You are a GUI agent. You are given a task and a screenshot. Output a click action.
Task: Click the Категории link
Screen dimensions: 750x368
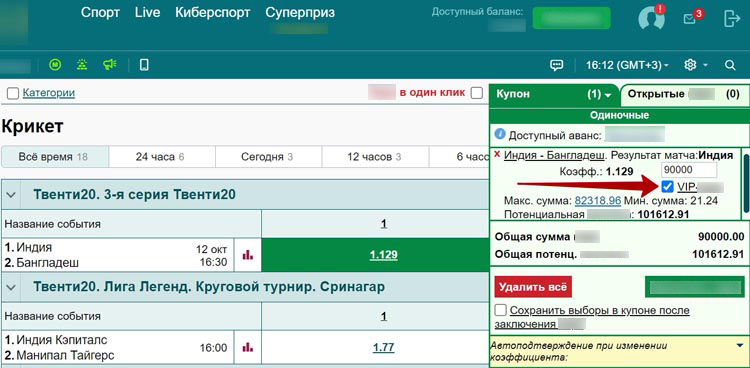49,93
